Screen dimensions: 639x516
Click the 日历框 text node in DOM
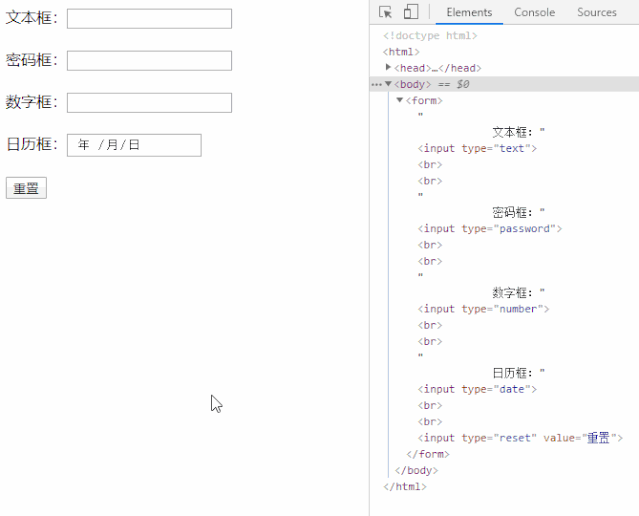tap(512, 373)
